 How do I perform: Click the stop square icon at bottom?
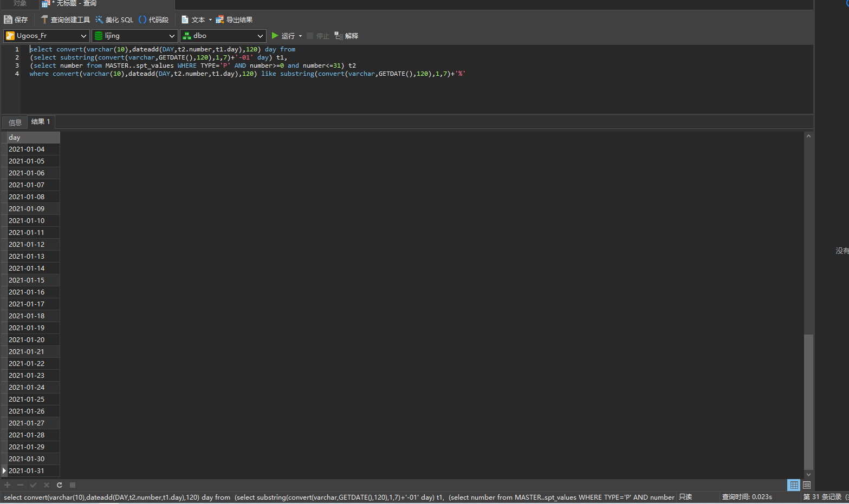click(x=73, y=485)
